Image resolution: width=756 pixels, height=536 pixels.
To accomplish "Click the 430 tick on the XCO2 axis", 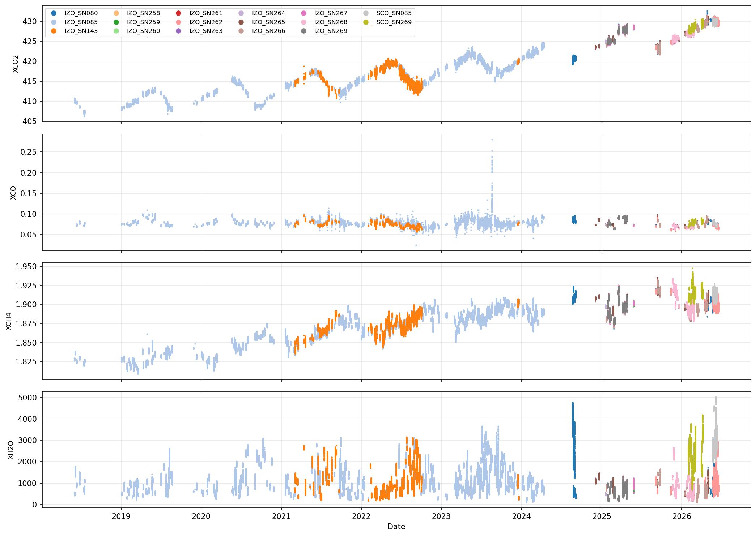I will tap(30, 21).
